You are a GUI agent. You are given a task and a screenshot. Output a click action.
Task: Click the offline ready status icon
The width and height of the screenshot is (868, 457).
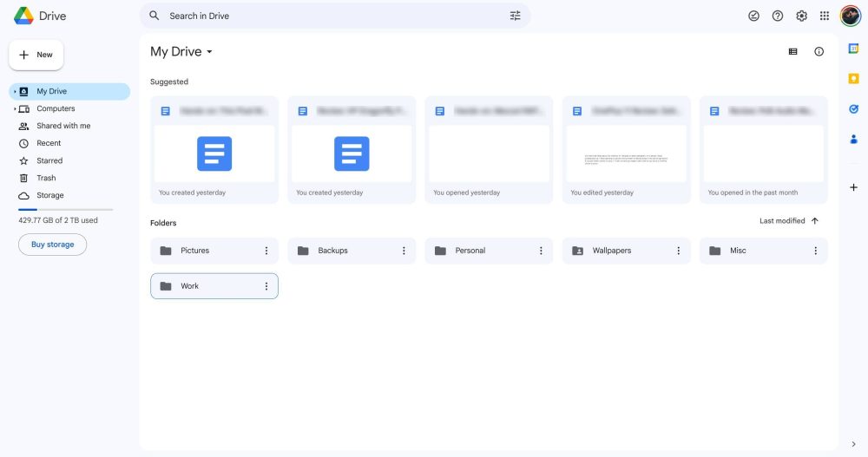pyautogui.click(x=753, y=16)
